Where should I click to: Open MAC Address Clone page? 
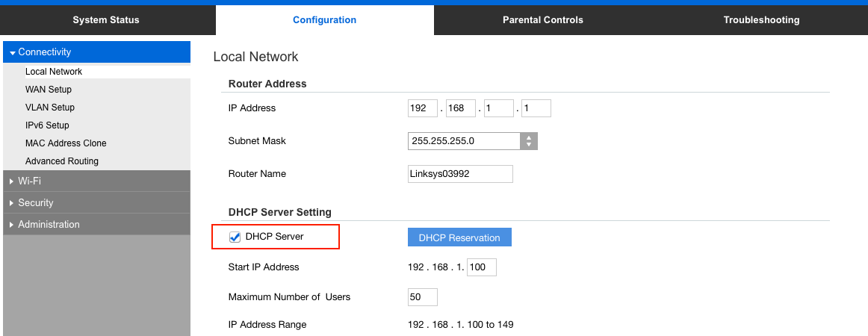[x=66, y=143]
